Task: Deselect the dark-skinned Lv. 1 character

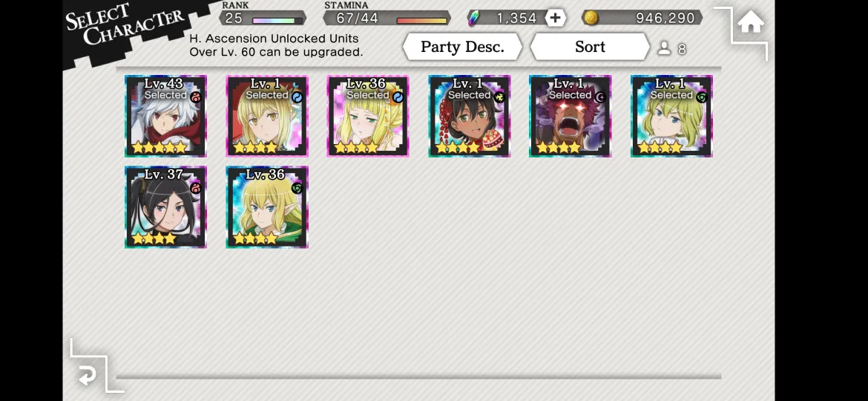Action: [469, 117]
